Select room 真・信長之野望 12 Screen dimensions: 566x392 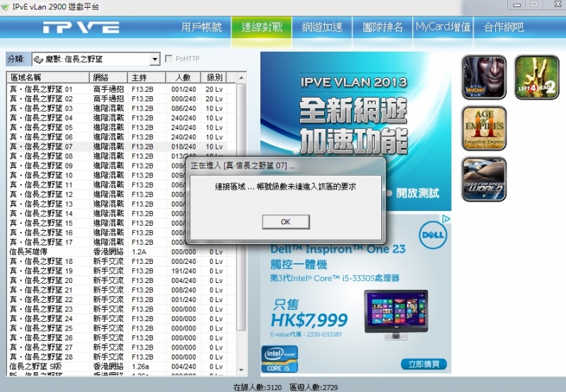click(x=121, y=194)
